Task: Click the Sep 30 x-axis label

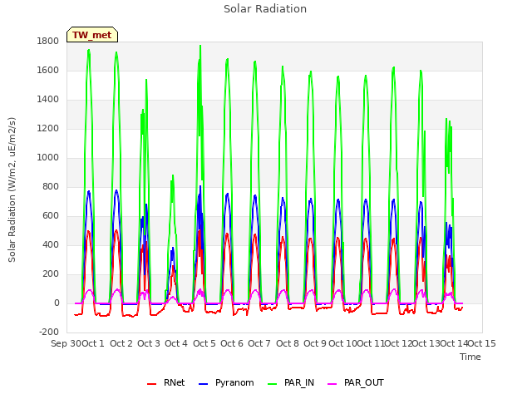Action: click(66, 343)
